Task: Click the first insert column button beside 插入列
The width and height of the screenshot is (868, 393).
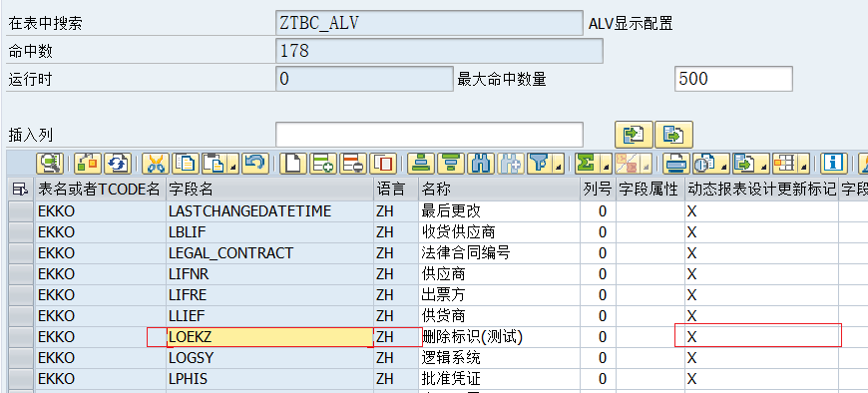Action: point(634,135)
